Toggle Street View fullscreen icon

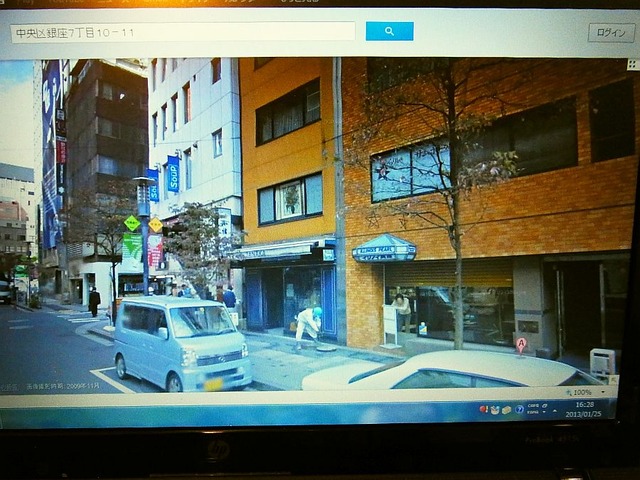tap(632, 64)
